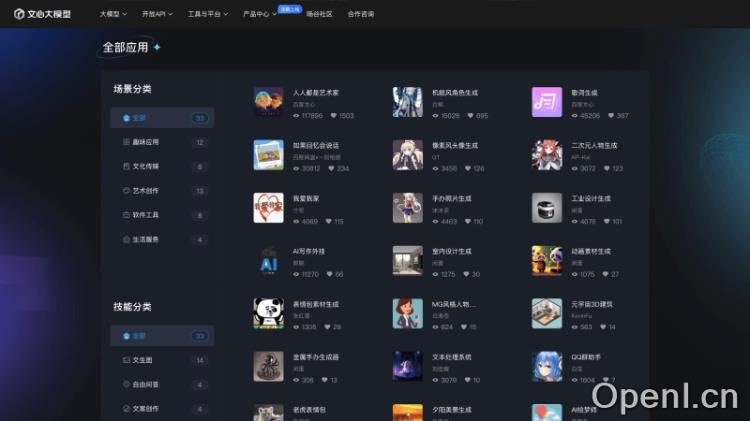The height and width of the screenshot is (421, 750).
Task: Click the 文生图 skill icon
Action: click(x=126, y=360)
